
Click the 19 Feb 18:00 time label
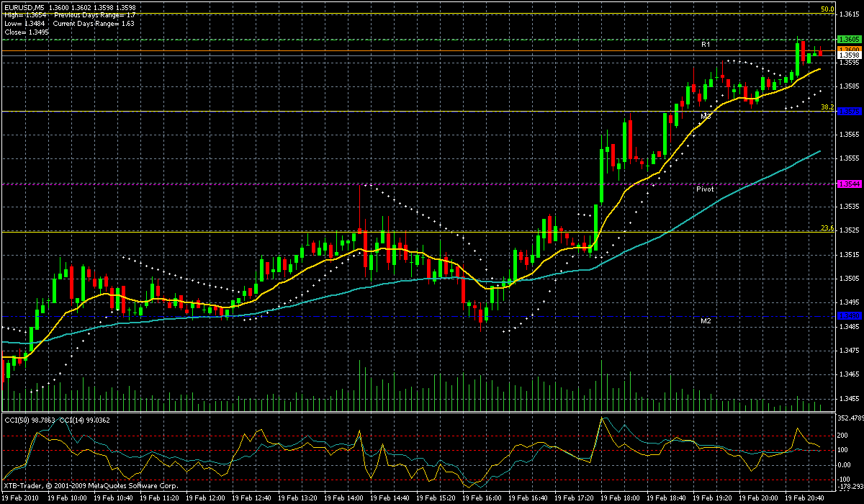[621, 498]
